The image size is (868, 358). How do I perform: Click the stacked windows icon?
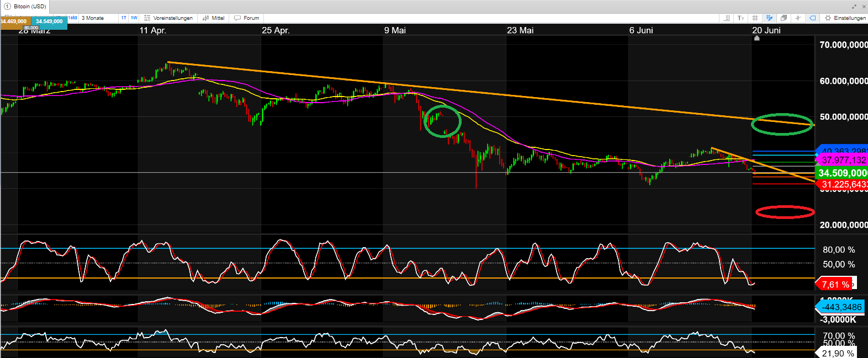tap(784, 18)
